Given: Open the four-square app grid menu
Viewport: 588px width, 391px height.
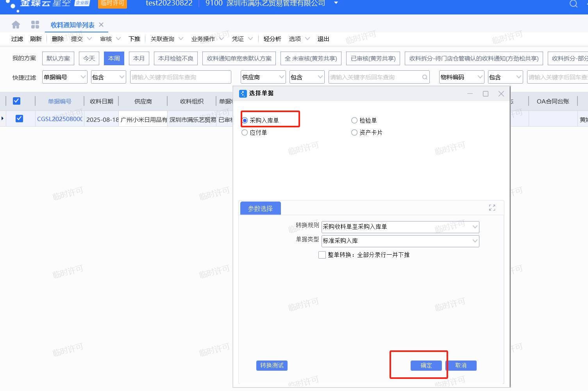Looking at the screenshot, I should [x=35, y=25].
